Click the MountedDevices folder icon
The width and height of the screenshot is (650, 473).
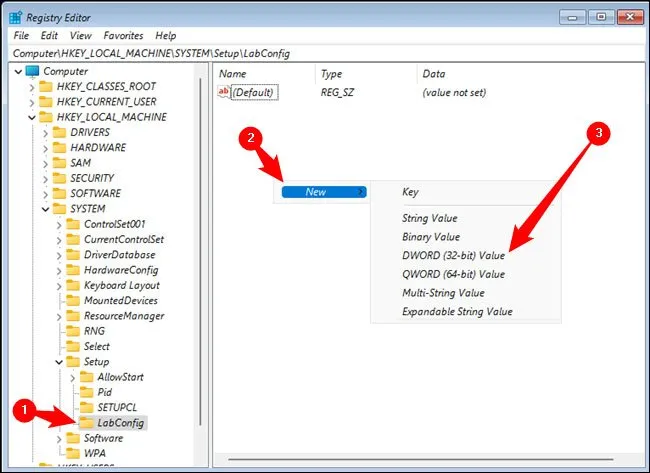click(72, 300)
